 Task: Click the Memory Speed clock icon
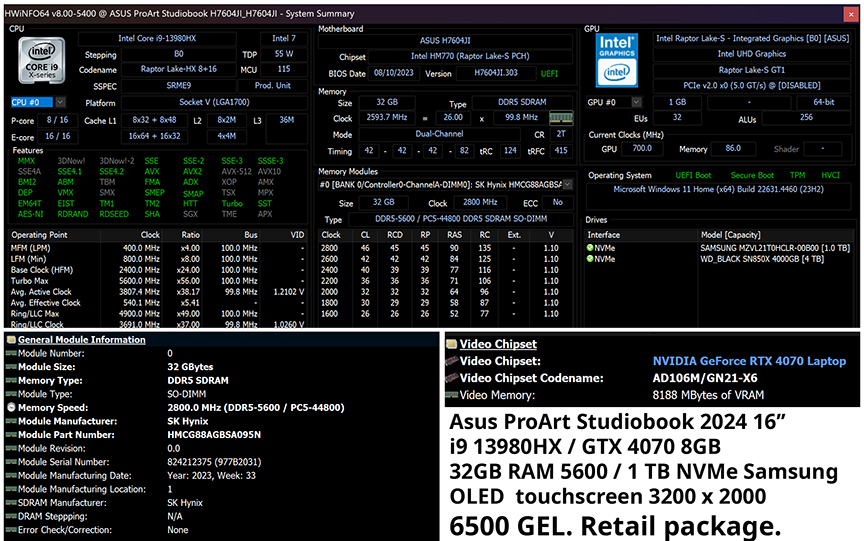pos(11,408)
